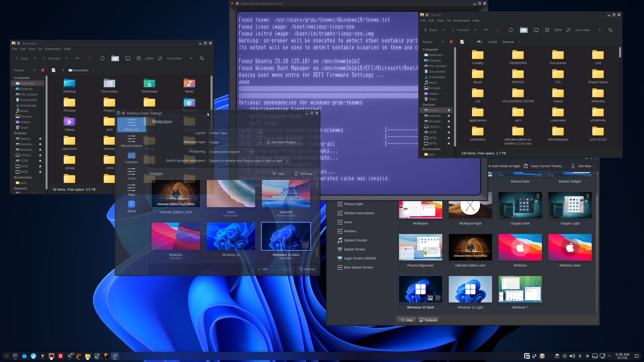The height and width of the screenshot is (362, 644).
Task: Open View menu in Source window
Action: point(440,20)
